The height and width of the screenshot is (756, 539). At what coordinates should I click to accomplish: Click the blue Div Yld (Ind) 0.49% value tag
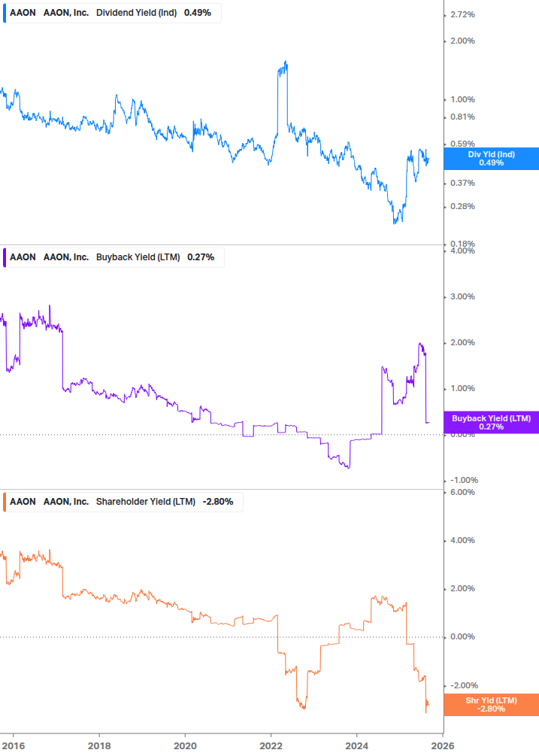click(491, 159)
